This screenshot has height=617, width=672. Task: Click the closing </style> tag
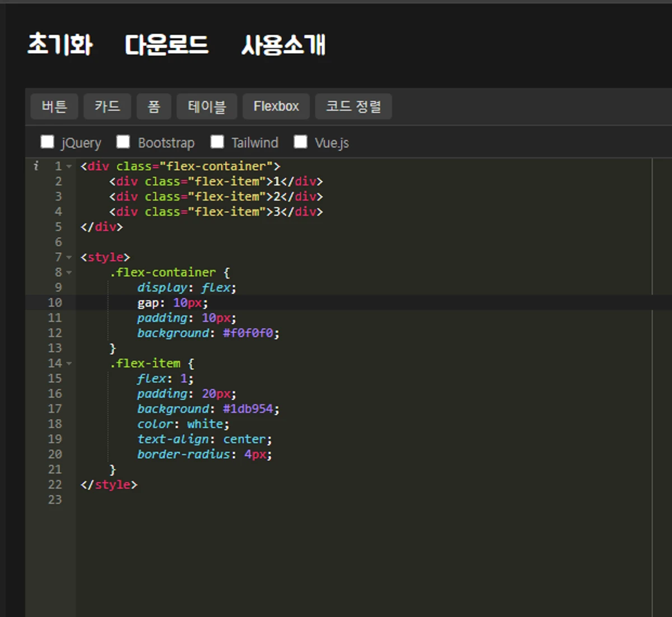[109, 484]
